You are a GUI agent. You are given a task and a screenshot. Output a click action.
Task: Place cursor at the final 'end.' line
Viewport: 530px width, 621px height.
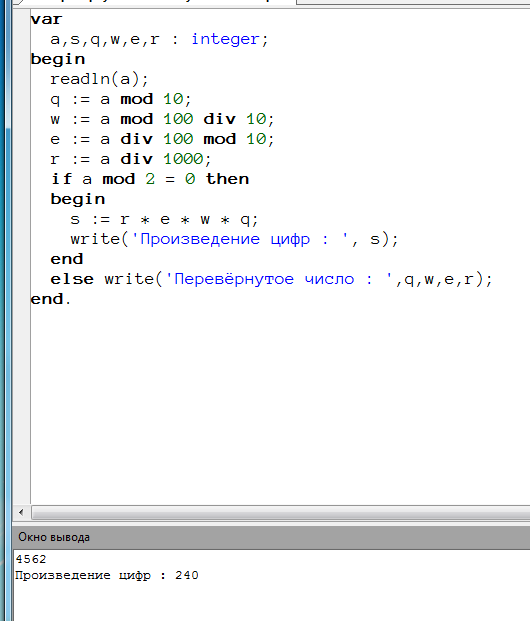pos(51,299)
